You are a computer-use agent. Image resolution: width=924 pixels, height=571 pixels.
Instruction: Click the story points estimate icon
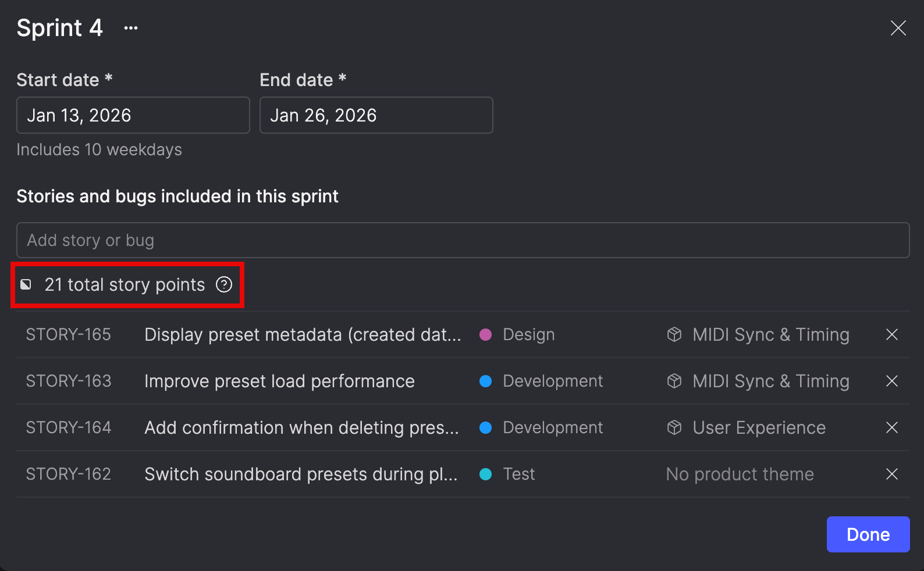tap(26, 284)
